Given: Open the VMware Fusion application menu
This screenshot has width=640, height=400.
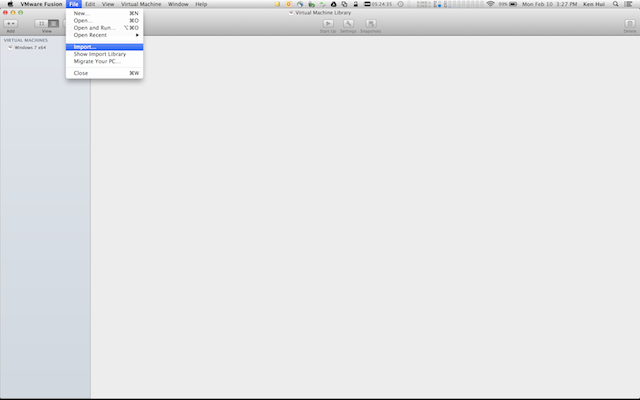Looking at the screenshot, I should [x=41, y=4].
